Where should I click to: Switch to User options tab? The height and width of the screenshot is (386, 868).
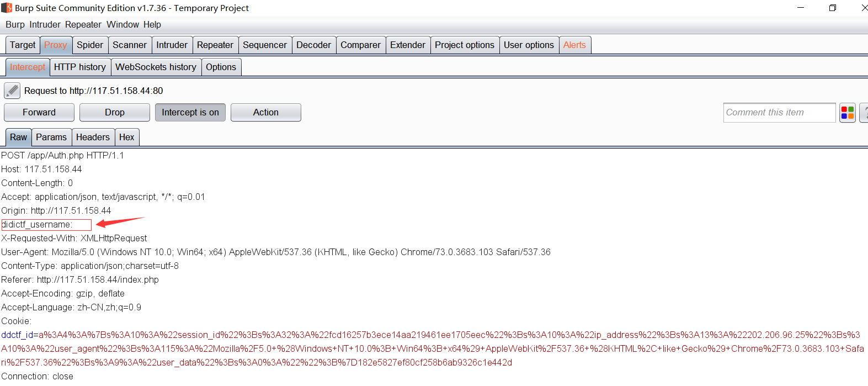[529, 45]
